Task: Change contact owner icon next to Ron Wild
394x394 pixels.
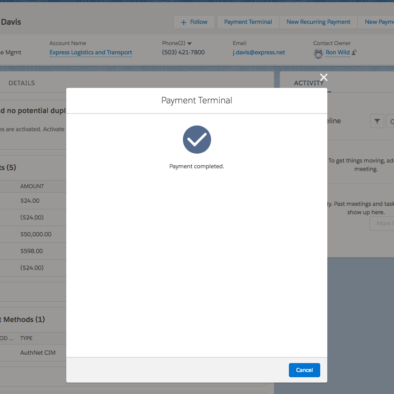Action: click(x=354, y=52)
